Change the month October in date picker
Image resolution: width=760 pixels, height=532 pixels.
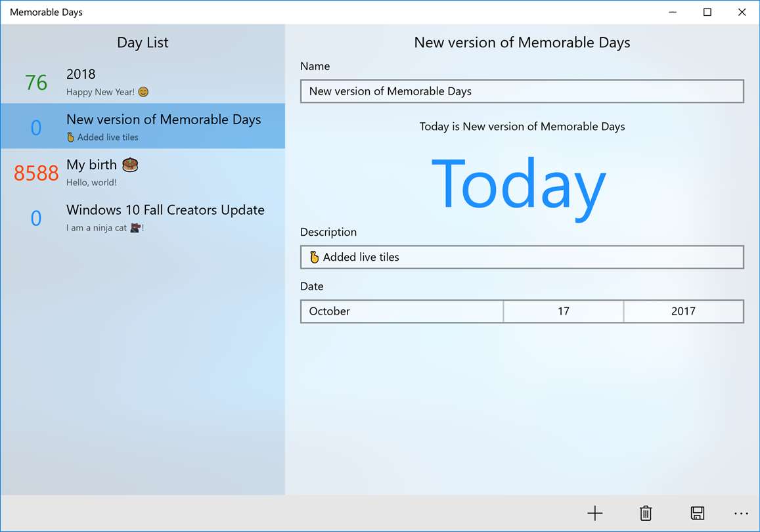coord(402,311)
